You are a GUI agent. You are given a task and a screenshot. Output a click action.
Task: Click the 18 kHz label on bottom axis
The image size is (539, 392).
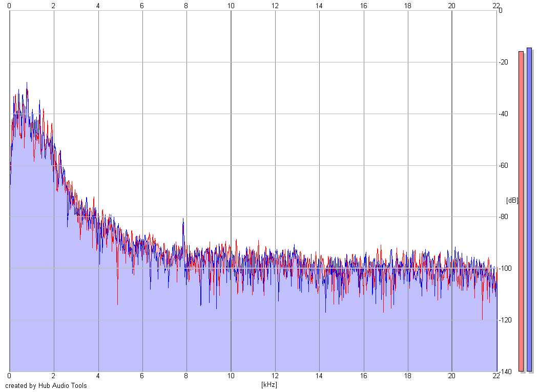coord(407,376)
